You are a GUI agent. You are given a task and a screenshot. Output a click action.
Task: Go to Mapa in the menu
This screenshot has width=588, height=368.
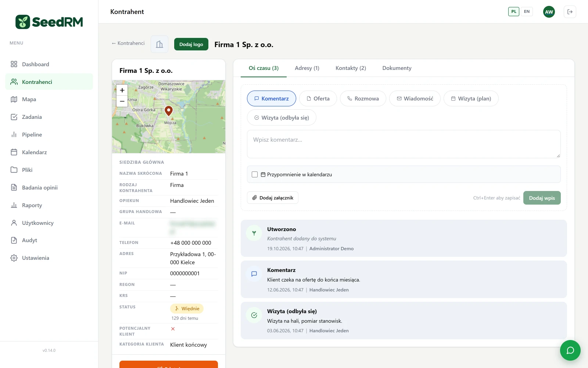pyautogui.click(x=49, y=99)
